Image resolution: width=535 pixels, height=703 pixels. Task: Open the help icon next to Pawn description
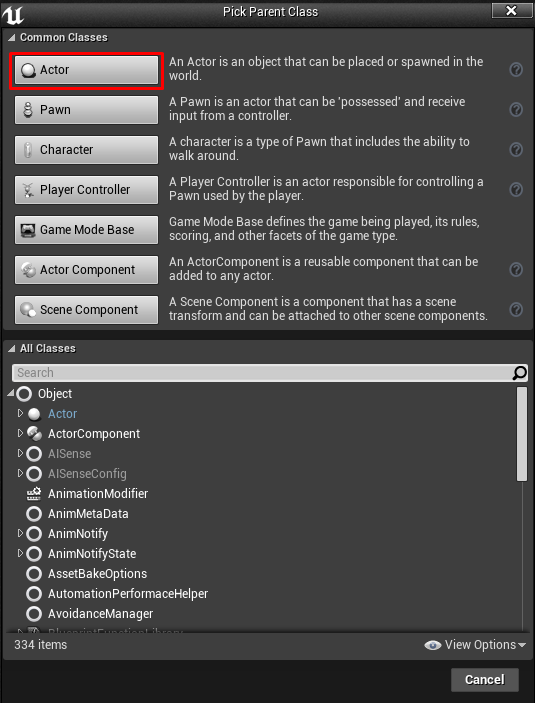[516, 109]
